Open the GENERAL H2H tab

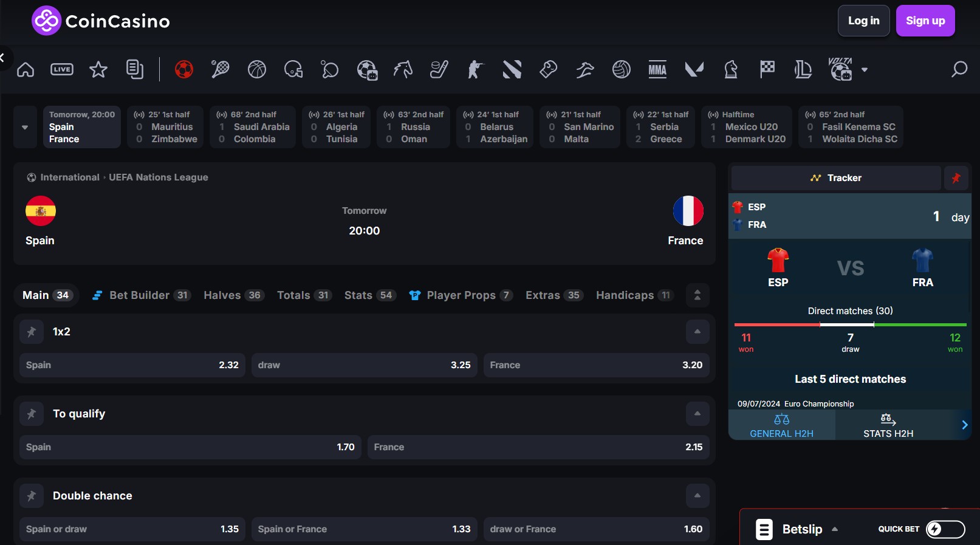click(x=782, y=425)
